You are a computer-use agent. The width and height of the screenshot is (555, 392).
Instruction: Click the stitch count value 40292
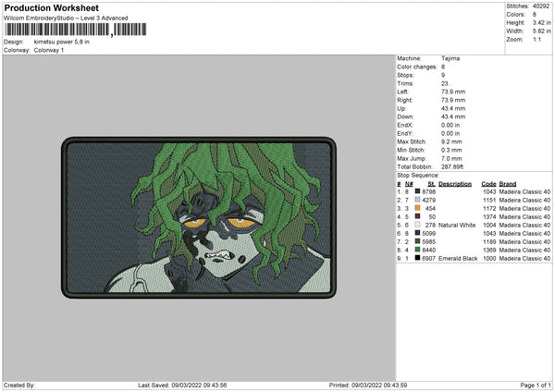click(x=541, y=6)
